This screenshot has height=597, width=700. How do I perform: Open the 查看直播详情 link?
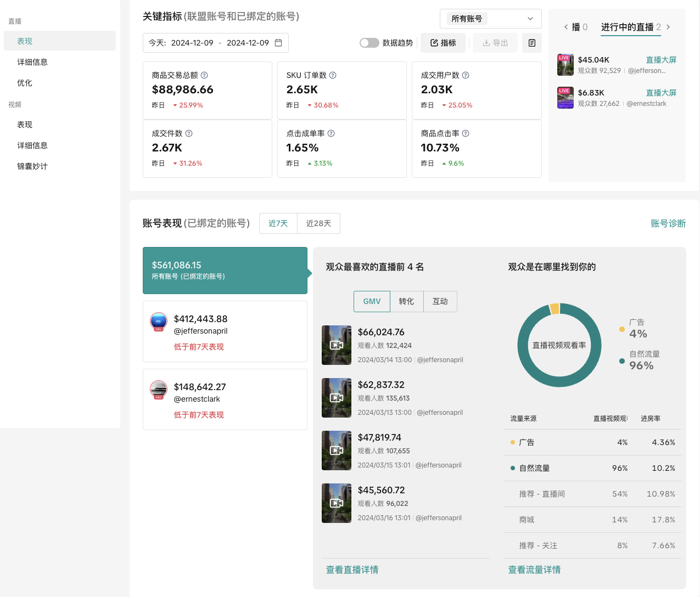coord(352,570)
